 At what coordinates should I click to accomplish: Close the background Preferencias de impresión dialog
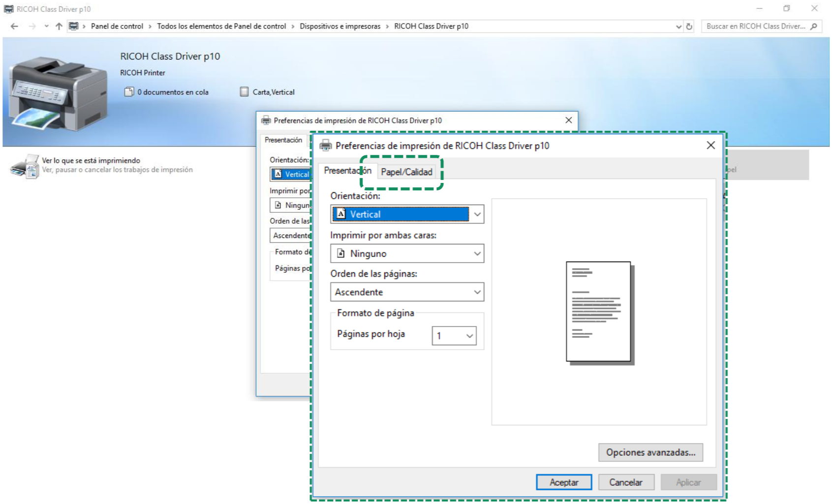point(568,120)
